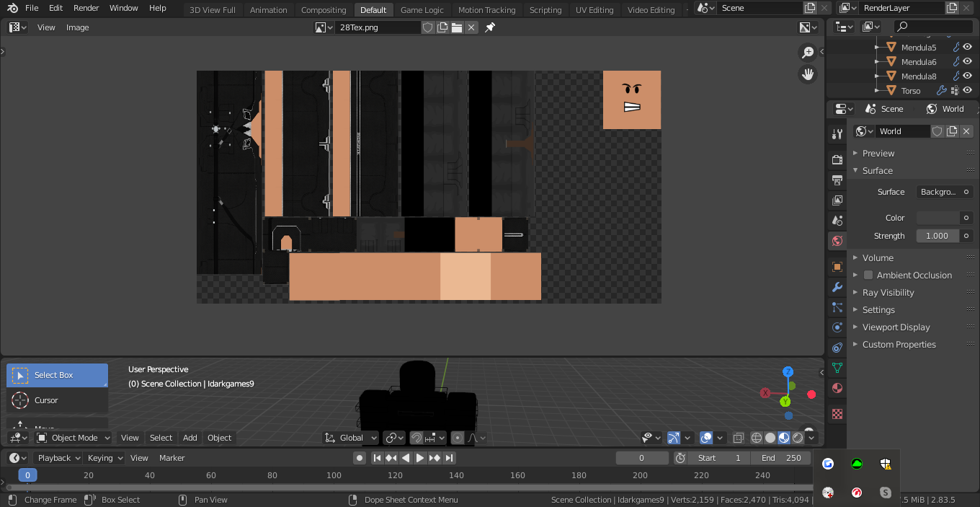
Task: Switch to Animation workspace tab
Action: (268, 10)
